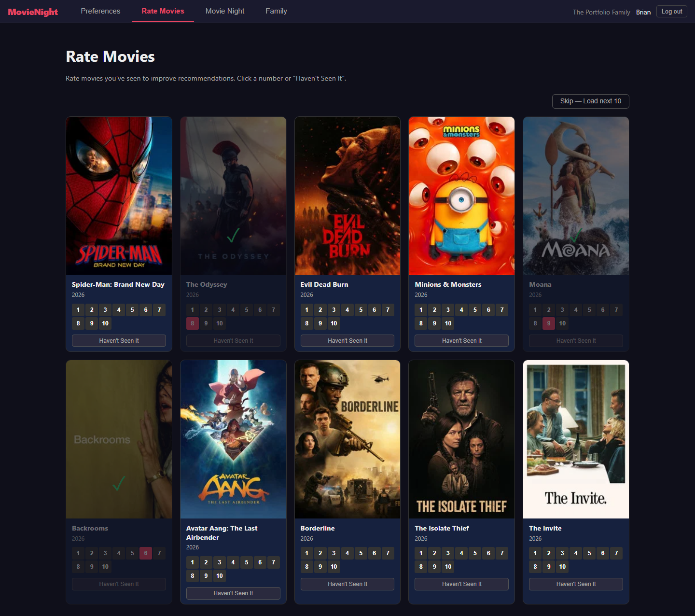Click the MovieNight logo
The width and height of the screenshot is (695, 616).
point(33,12)
